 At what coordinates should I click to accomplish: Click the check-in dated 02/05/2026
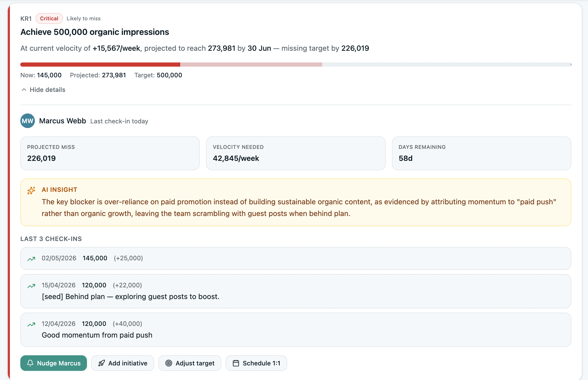(x=296, y=258)
